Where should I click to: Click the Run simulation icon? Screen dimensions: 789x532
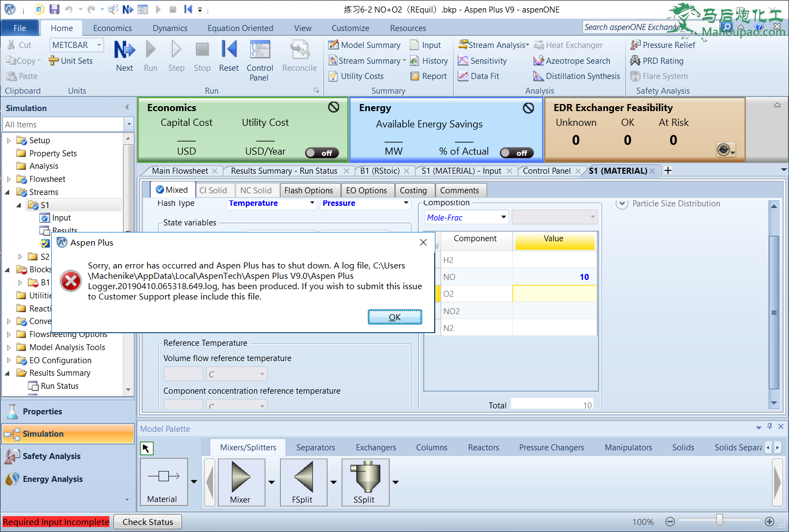coord(150,56)
